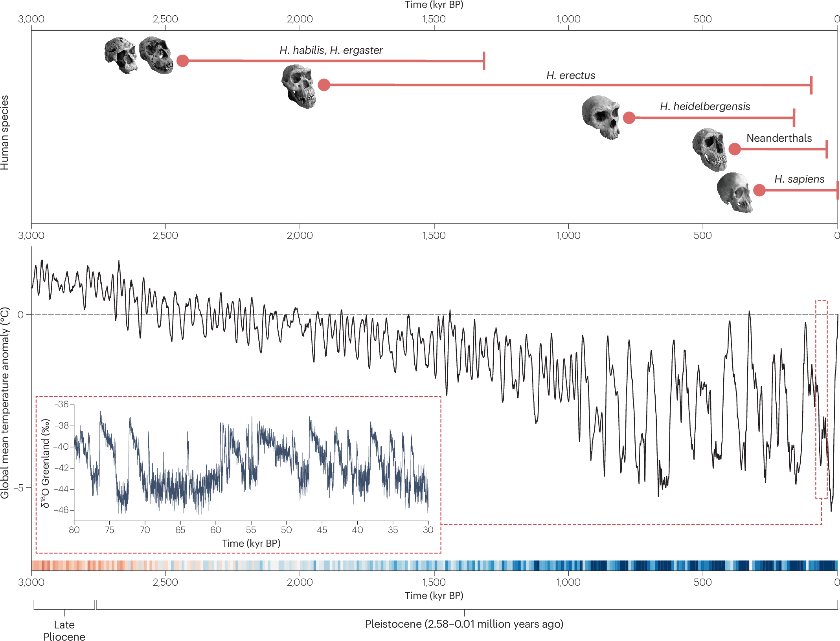This screenshot has width=840, height=641.
Task: Click the red dot of H. heidelbergensis line
Action: tap(629, 117)
